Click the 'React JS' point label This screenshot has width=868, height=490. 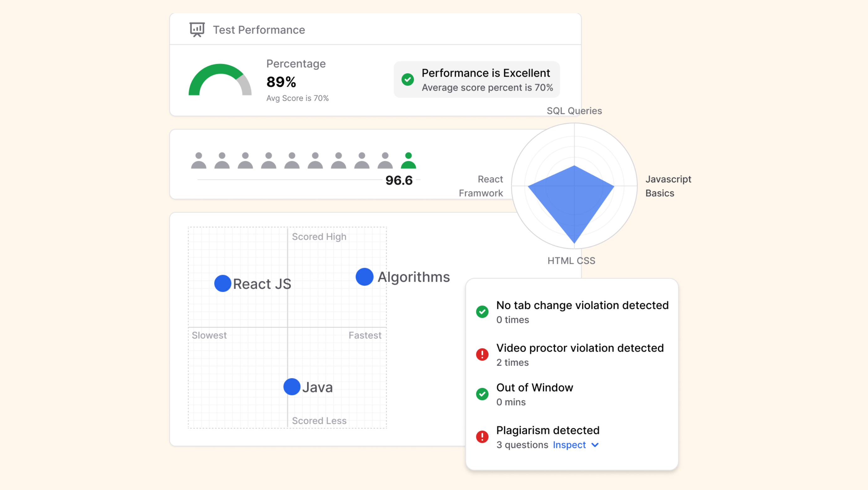(x=262, y=284)
